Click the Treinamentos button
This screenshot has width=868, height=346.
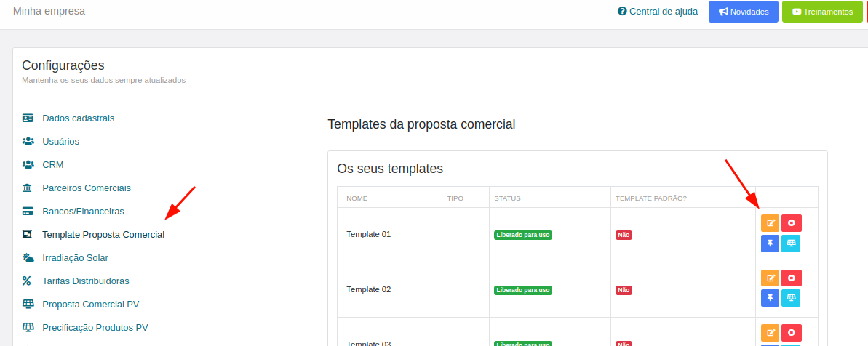click(823, 12)
